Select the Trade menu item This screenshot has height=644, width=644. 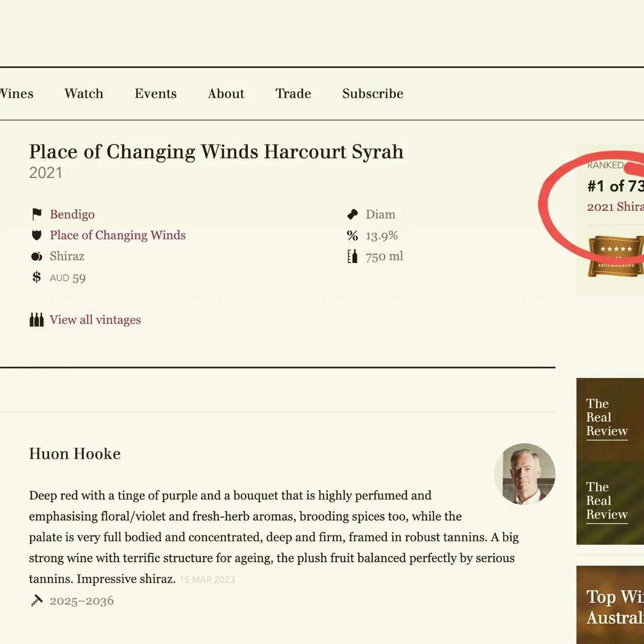click(x=293, y=93)
